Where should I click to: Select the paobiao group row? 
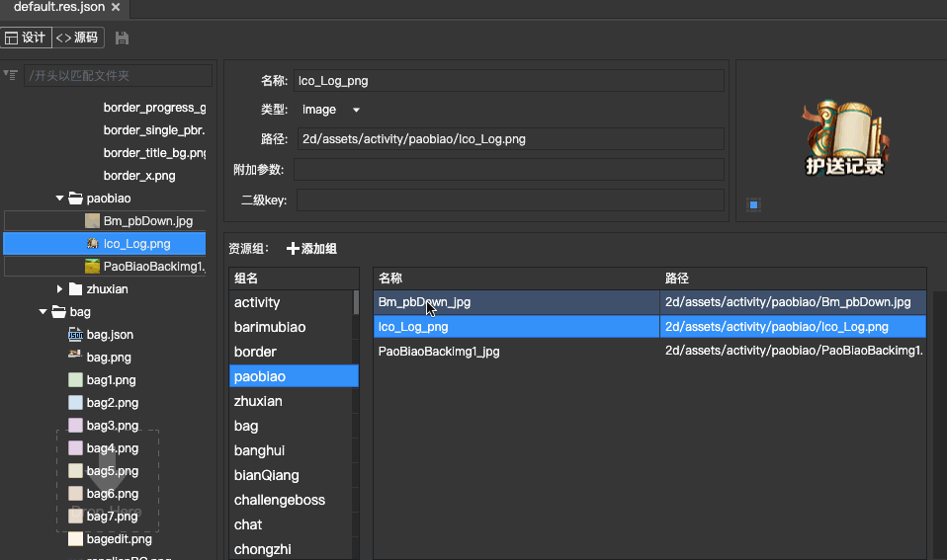click(294, 376)
